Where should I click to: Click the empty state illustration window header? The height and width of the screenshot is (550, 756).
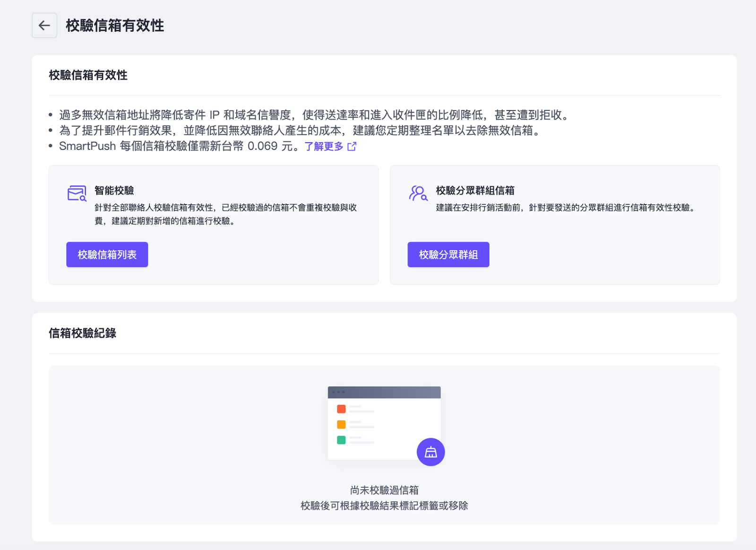point(384,392)
